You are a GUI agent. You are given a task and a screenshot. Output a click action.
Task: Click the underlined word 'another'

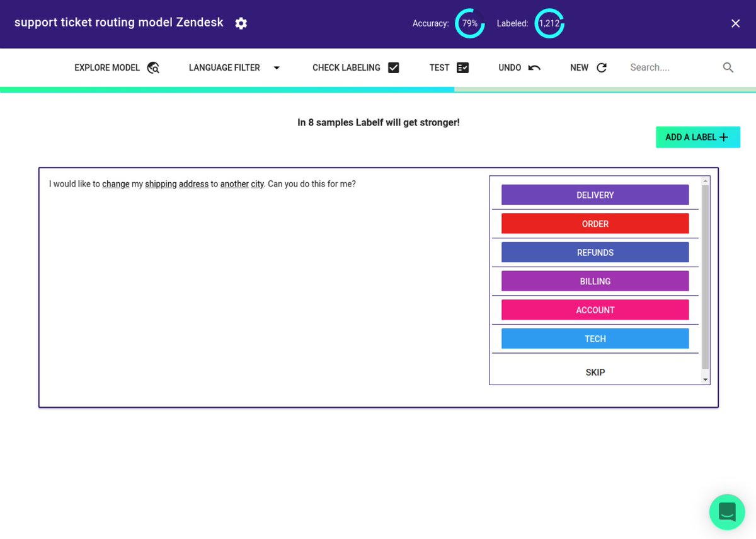[x=235, y=184]
